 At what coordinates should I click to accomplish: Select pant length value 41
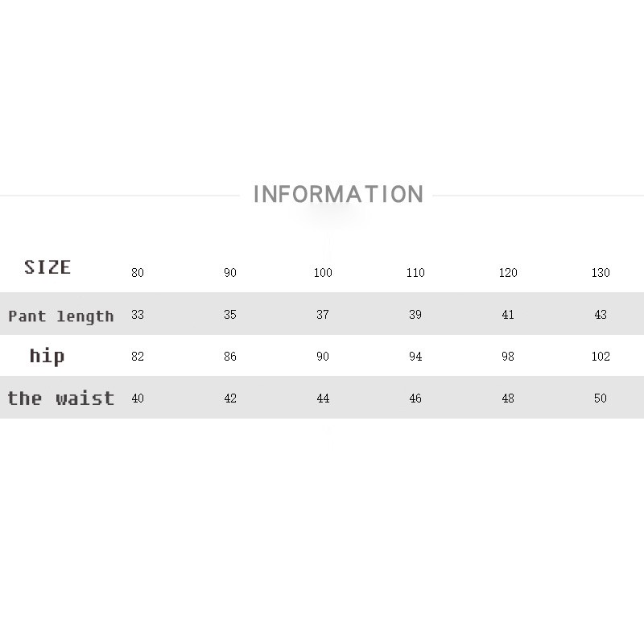click(x=508, y=315)
